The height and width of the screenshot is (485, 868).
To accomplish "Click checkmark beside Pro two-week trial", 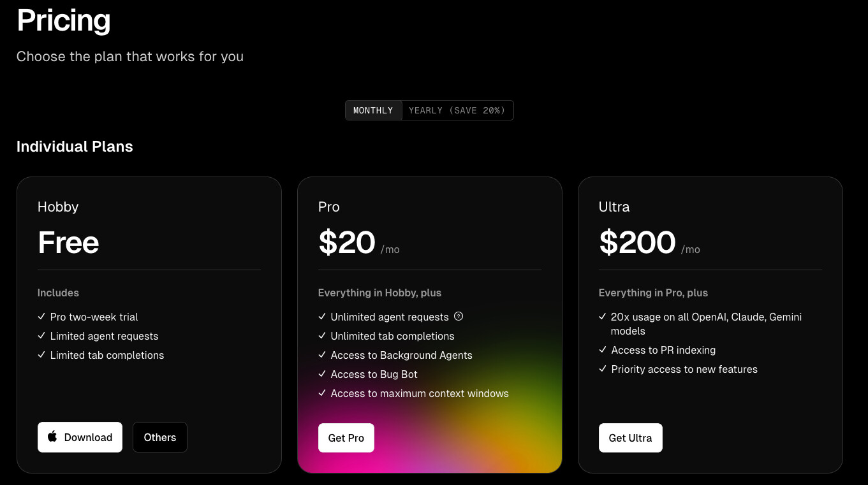I will pyautogui.click(x=41, y=316).
